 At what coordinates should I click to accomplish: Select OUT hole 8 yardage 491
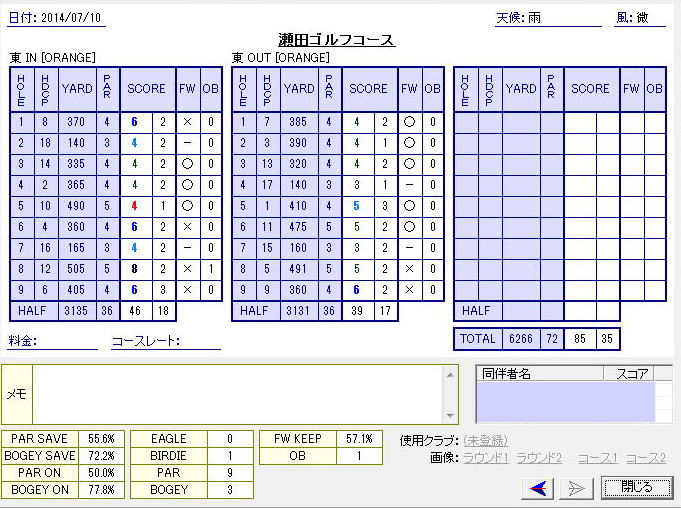click(x=299, y=269)
